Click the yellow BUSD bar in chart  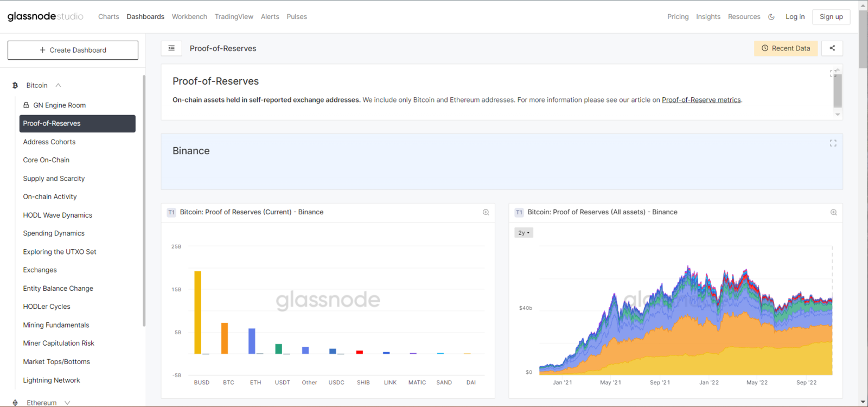[x=197, y=312]
